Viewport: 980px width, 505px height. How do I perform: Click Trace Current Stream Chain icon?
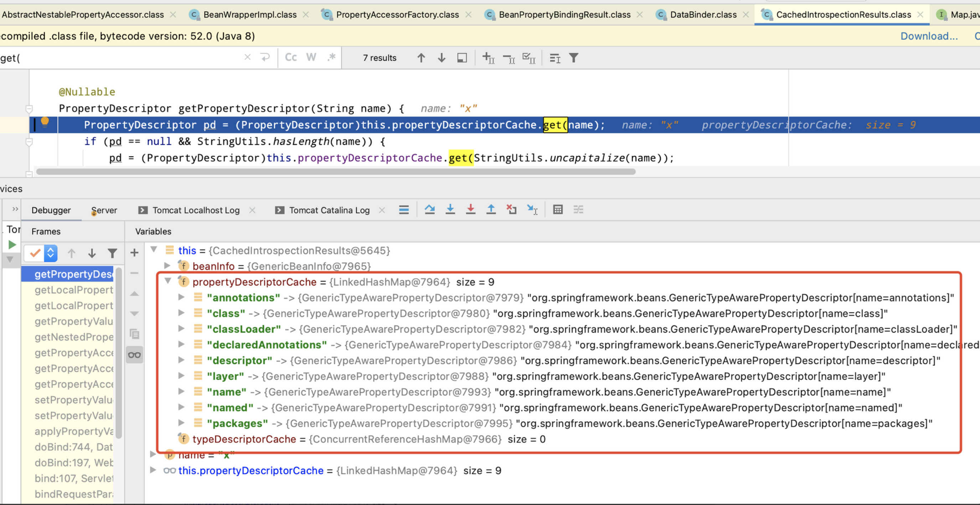[578, 209]
